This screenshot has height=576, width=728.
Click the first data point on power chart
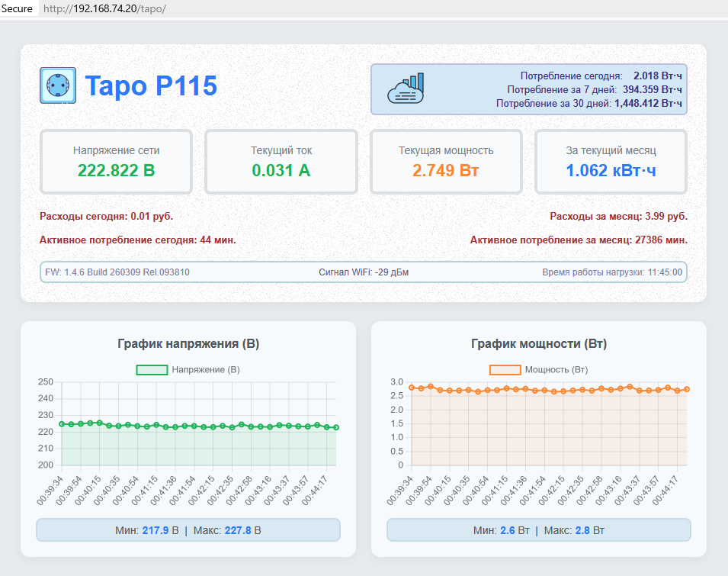pyautogui.click(x=412, y=388)
